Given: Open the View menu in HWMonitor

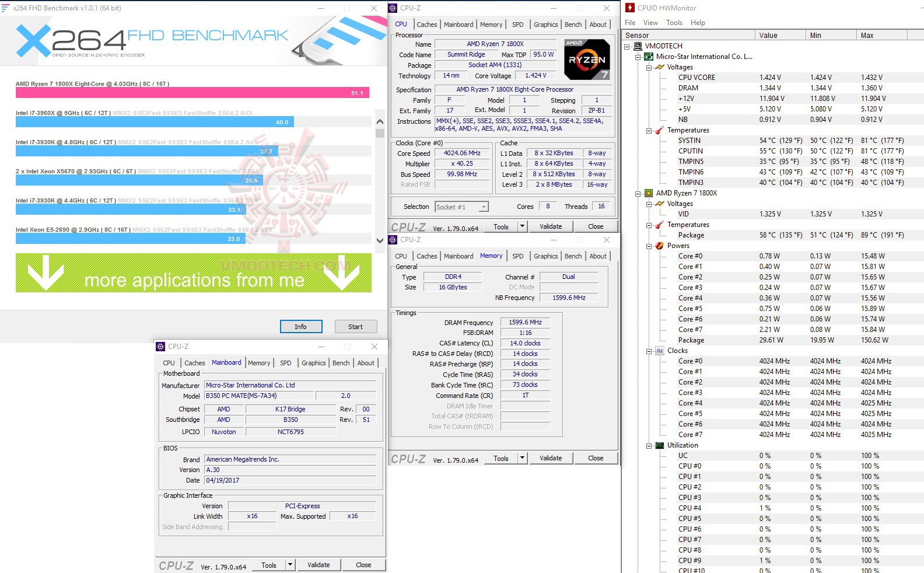Looking at the screenshot, I should pyautogui.click(x=650, y=23).
